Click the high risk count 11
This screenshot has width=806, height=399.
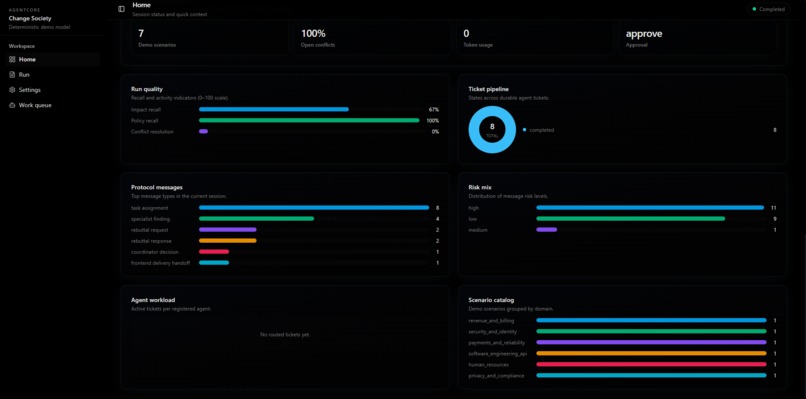click(773, 208)
